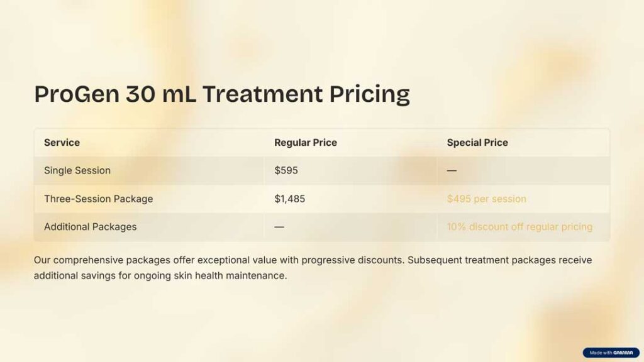Click the Single Session table cell
Screen dimensions: 644x362
(77, 170)
